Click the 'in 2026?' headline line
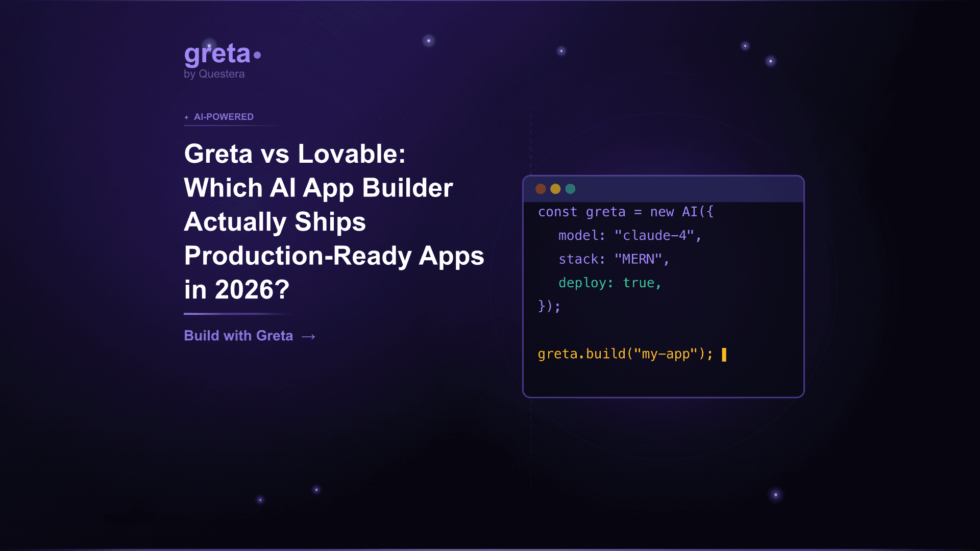Viewport: 980px width, 551px height. (236, 290)
